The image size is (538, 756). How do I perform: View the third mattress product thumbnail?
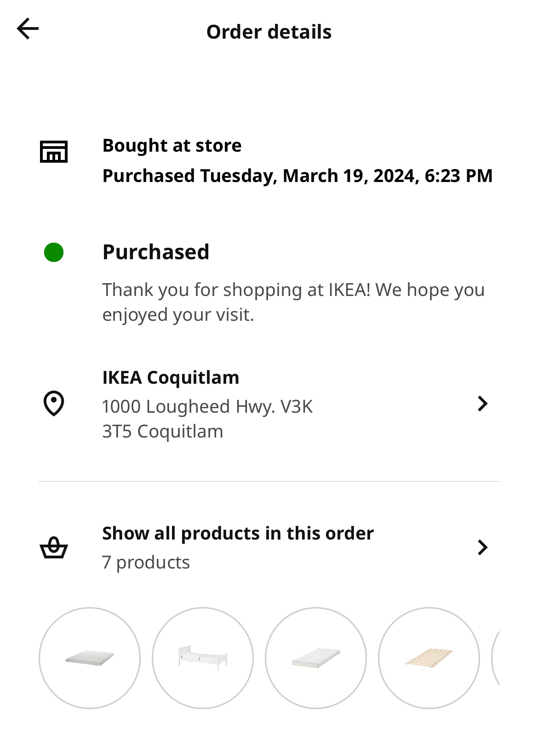pyautogui.click(x=316, y=658)
